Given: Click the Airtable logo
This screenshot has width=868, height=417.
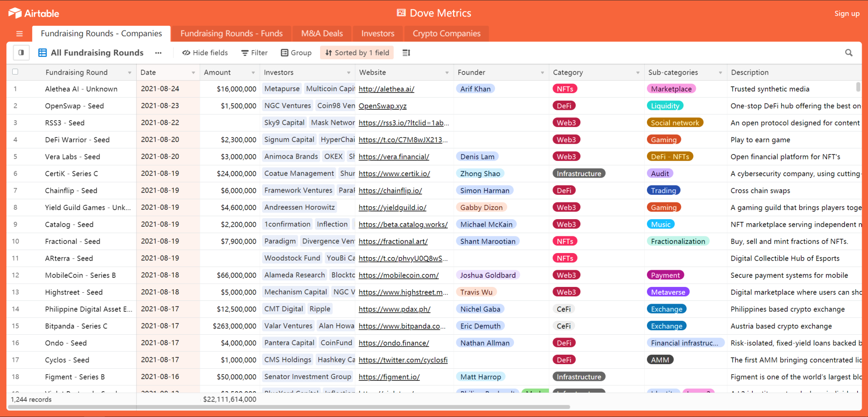Looking at the screenshot, I should (x=33, y=13).
